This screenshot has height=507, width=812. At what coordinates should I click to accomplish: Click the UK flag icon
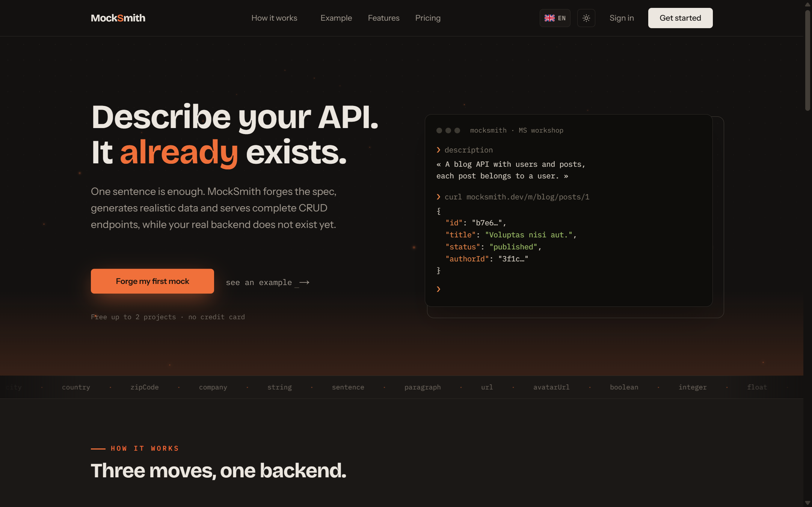tap(549, 18)
